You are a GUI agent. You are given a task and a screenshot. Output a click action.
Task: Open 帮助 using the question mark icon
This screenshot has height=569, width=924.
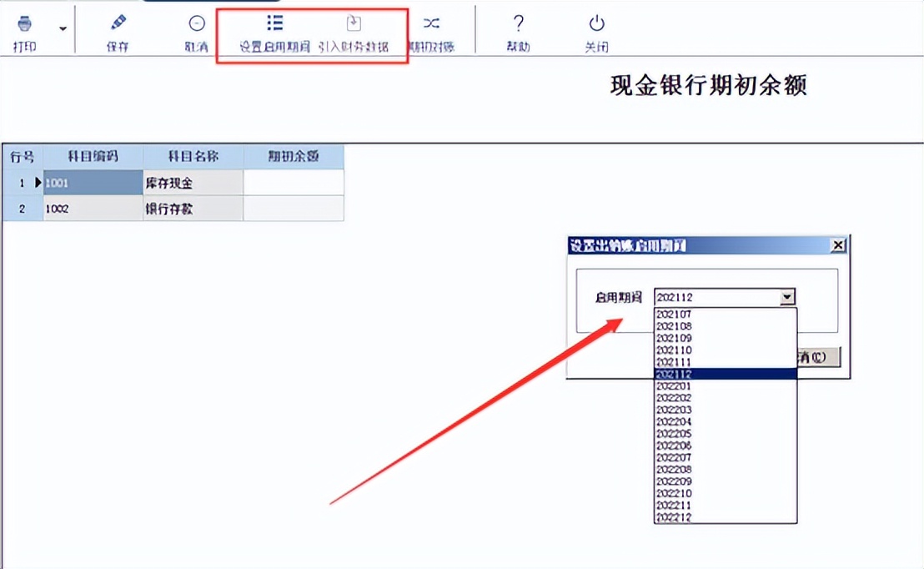pyautogui.click(x=518, y=23)
